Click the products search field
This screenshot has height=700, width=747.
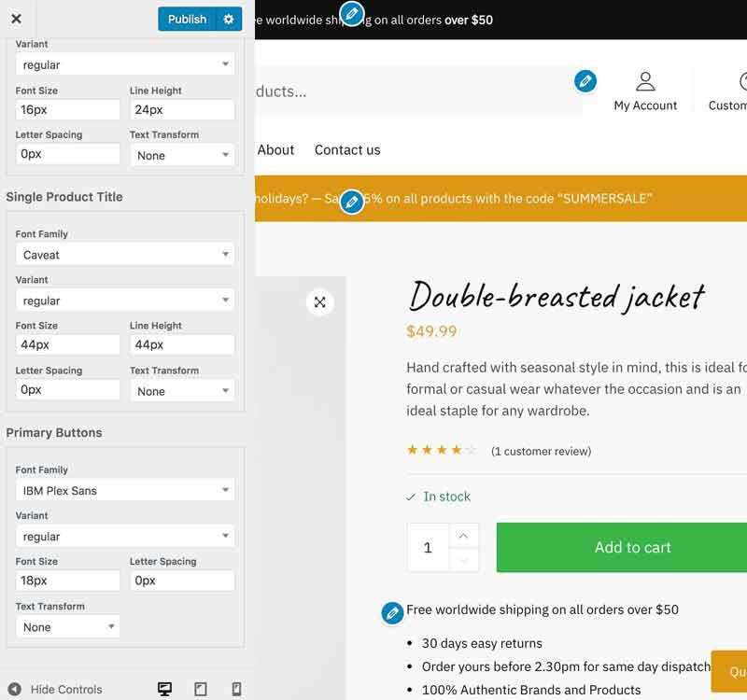418,91
